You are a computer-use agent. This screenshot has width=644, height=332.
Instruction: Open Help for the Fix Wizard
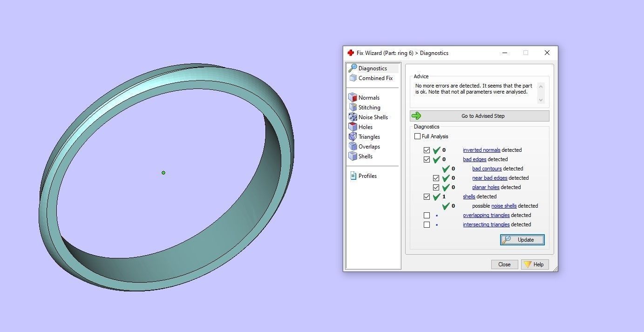click(x=534, y=264)
